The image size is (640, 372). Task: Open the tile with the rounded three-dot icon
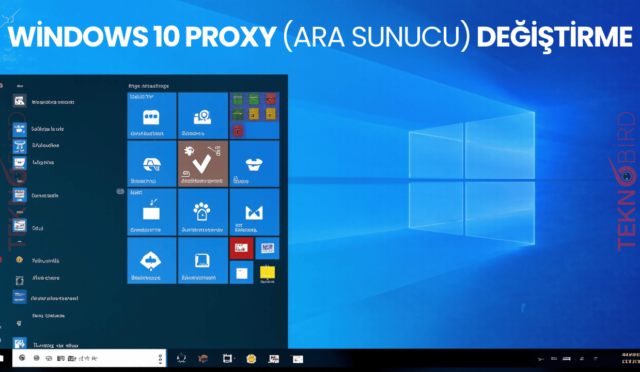[x=152, y=116]
